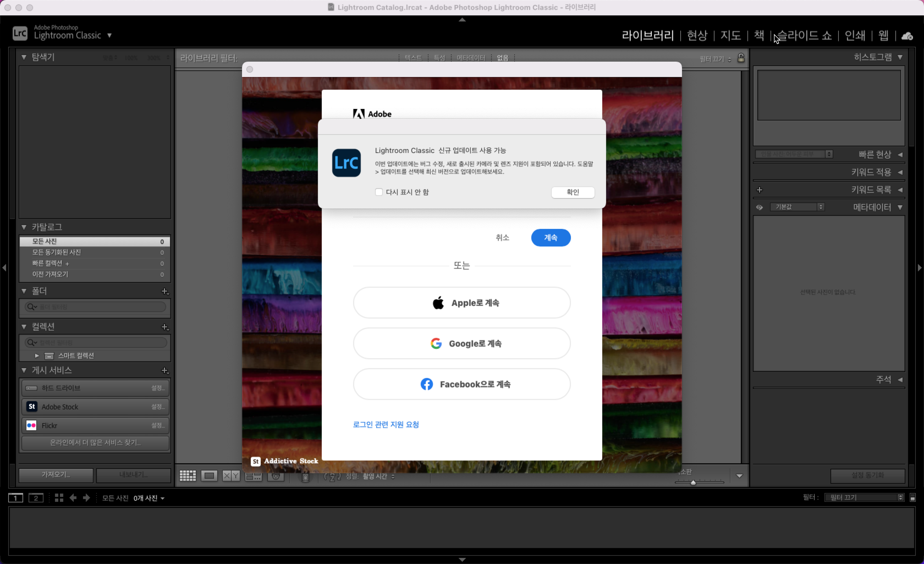
Task: Toggle metadata eye visibility icon
Action: 759,207
